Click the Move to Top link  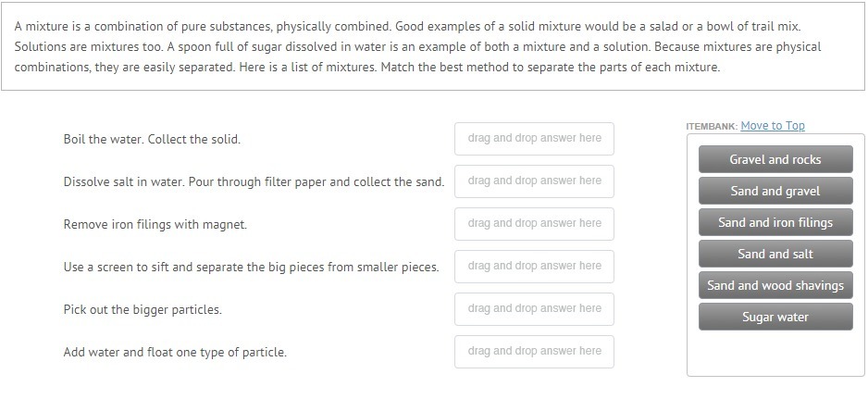[x=773, y=126]
